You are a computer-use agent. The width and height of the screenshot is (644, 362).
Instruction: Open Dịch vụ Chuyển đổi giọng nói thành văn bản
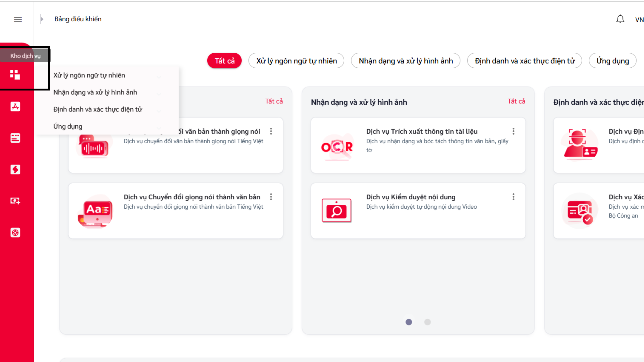pos(192,197)
